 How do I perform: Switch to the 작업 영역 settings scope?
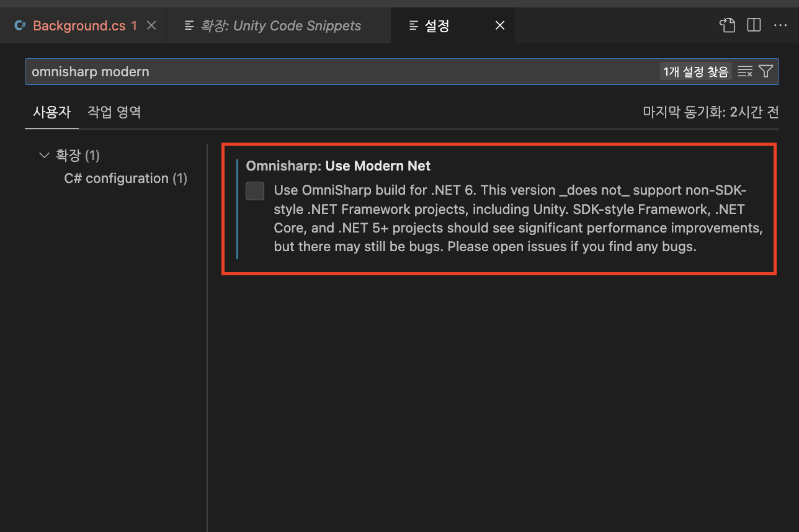[x=114, y=112]
